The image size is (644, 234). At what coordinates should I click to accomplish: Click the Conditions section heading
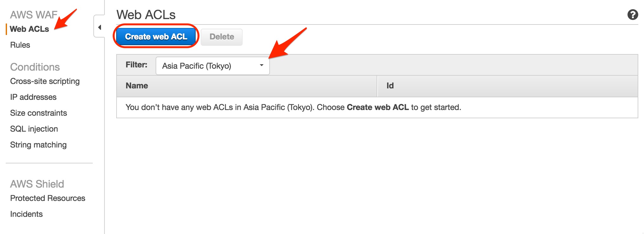(35, 67)
